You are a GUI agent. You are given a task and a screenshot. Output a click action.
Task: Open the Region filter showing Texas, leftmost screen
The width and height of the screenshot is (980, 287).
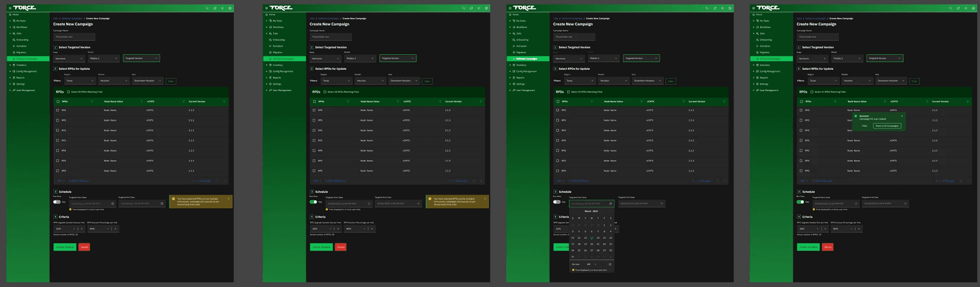click(x=80, y=81)
